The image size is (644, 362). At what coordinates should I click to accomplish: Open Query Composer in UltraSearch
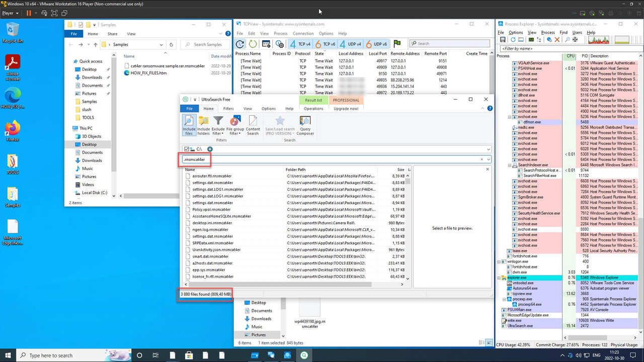[x=305, y=125]
